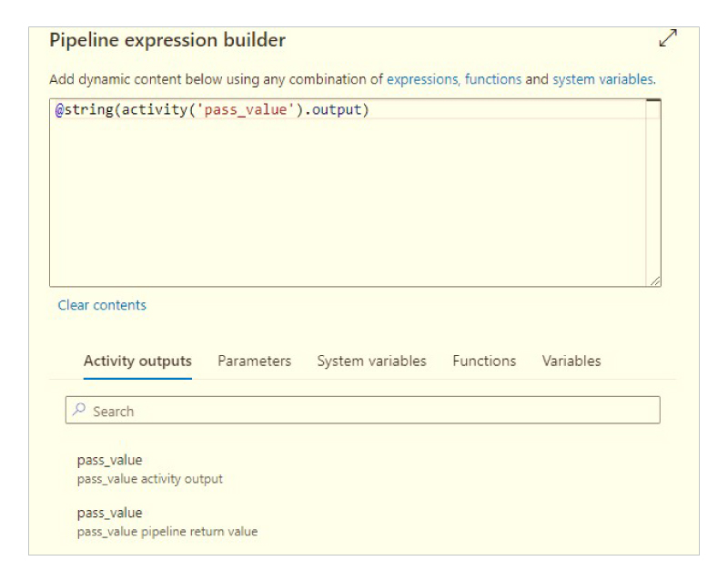728x581 pixels.
Task: Insert the pass_value activity output item
Action: [x=150, y=469]
